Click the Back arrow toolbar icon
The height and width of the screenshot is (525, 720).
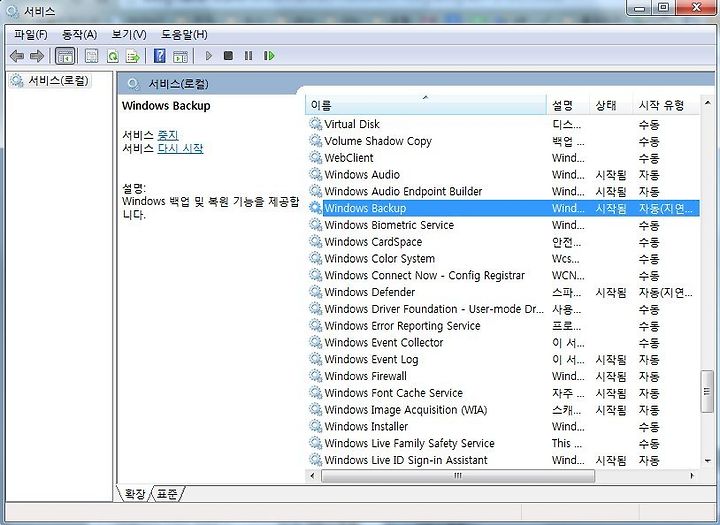click(x=17, y=56)
